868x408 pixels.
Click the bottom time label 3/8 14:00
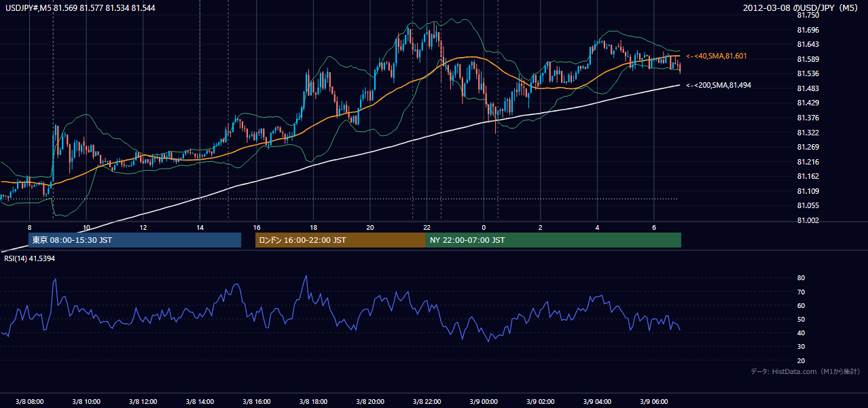click(x=200, y=401)
